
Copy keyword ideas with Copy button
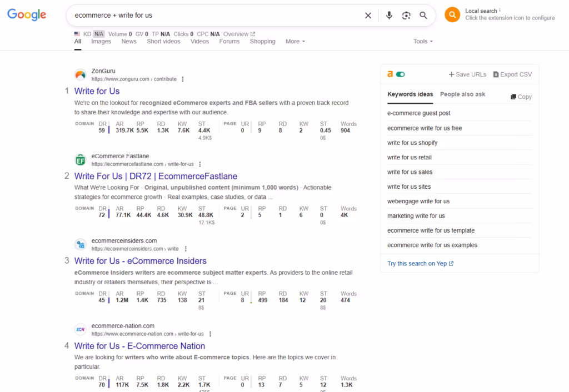(521, 97)
